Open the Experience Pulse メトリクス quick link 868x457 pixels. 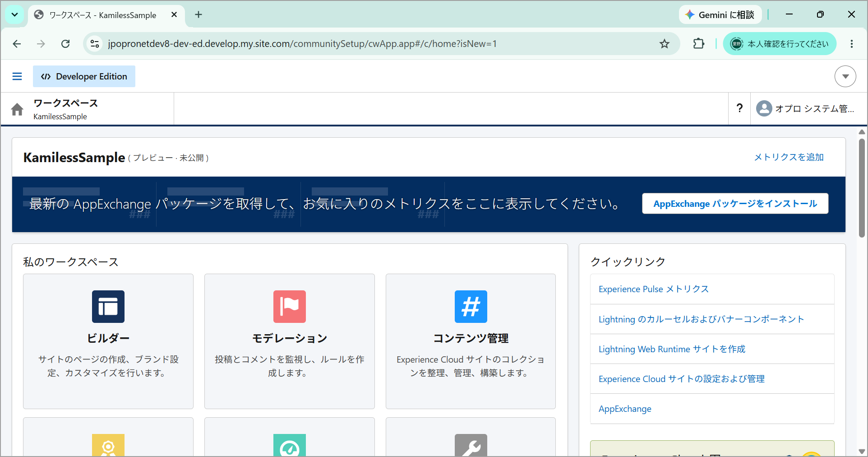[x=654, y=289]
